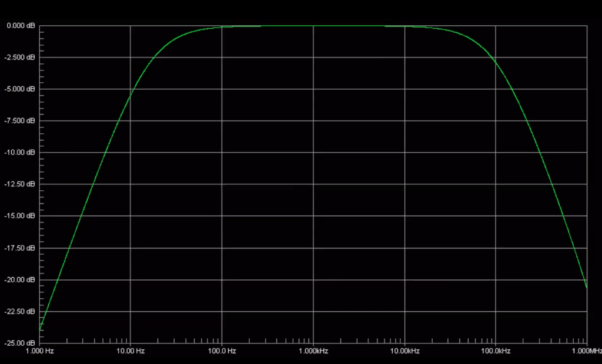
Task: Click the 100.0 Hz frequency label
Action: pos(222,351)
